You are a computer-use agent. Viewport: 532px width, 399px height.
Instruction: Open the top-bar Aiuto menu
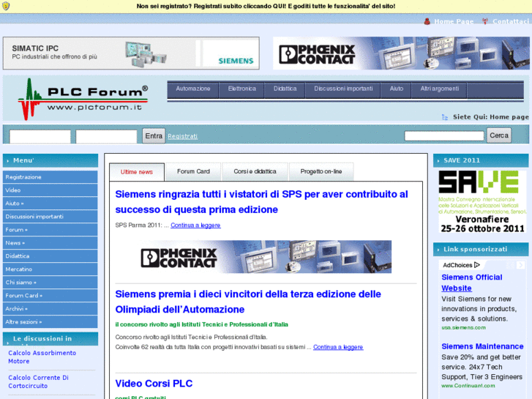pyautogui.click(x=397, y=89)
